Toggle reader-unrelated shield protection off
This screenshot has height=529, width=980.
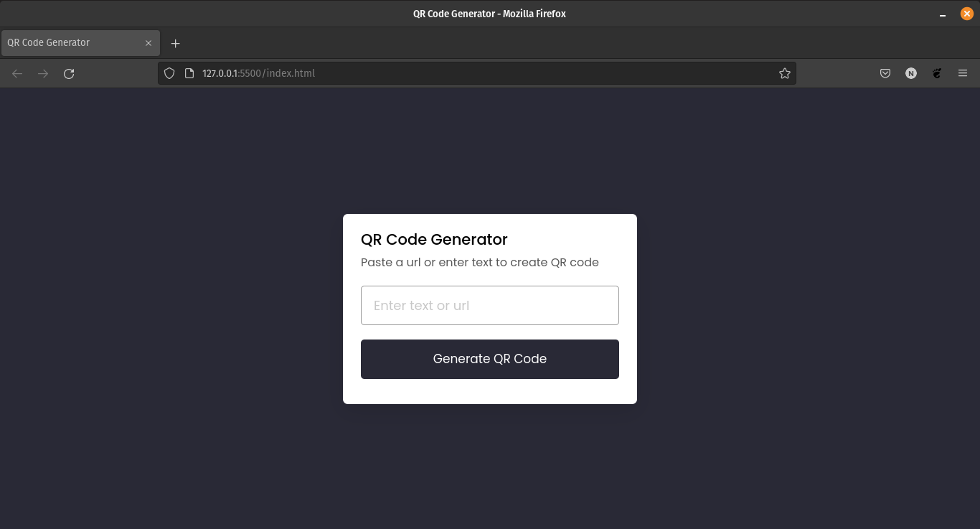(x=169, y=73)
